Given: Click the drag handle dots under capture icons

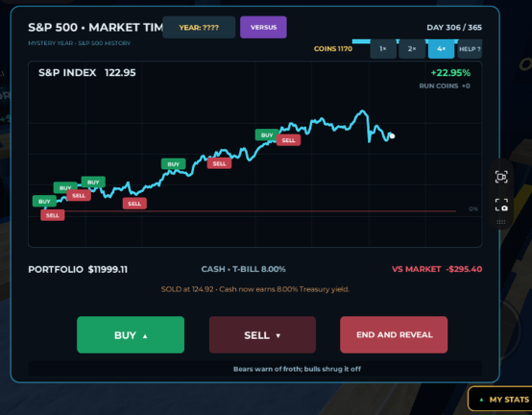Looking at the screenshot, I should [501, 222].
